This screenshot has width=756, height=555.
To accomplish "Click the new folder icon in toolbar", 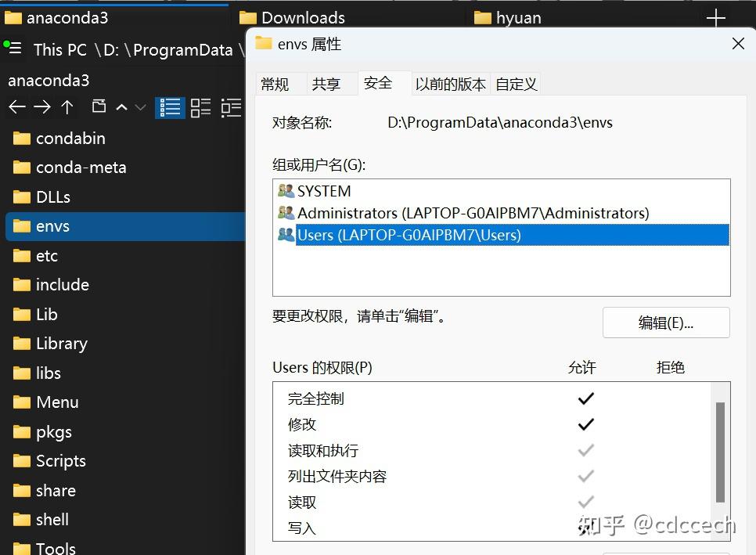I will pos(99,106).
